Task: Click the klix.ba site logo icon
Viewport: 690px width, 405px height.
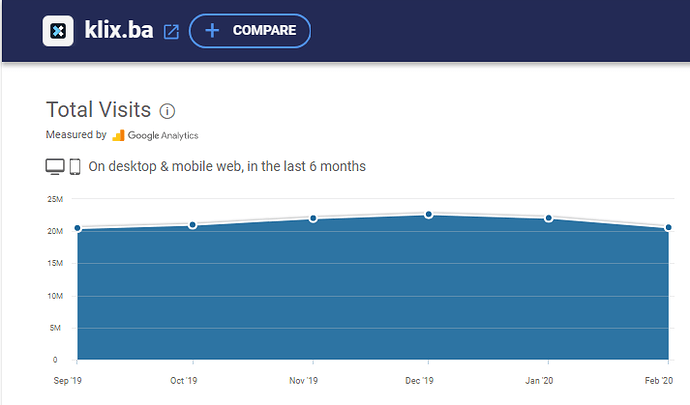Action: (61, 31)
